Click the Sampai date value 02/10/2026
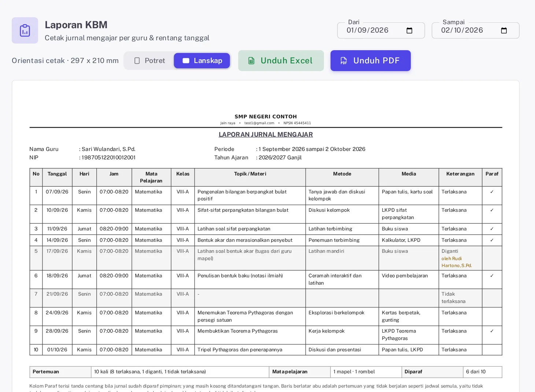Image resolution: width=535 pixels, height=392 pixels. click(x=462, y=30)
